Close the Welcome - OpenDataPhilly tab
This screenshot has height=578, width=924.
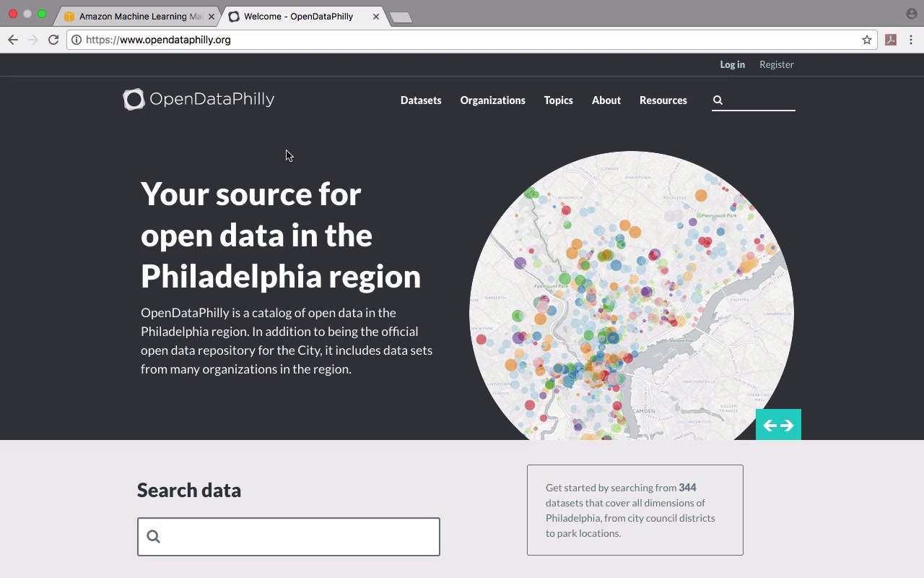point(376,16)
